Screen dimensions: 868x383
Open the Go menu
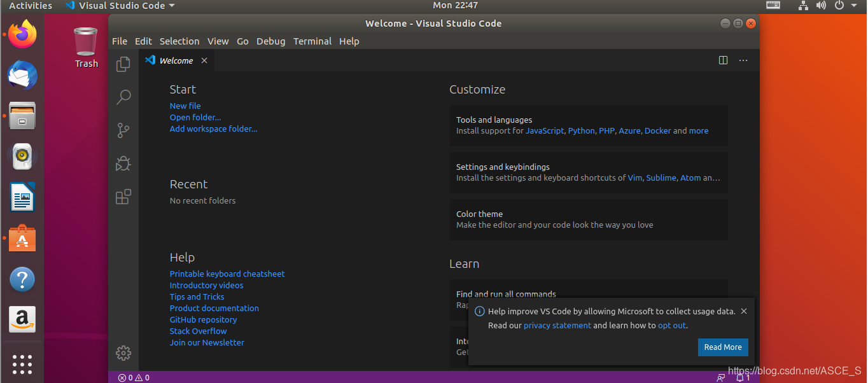242,41
